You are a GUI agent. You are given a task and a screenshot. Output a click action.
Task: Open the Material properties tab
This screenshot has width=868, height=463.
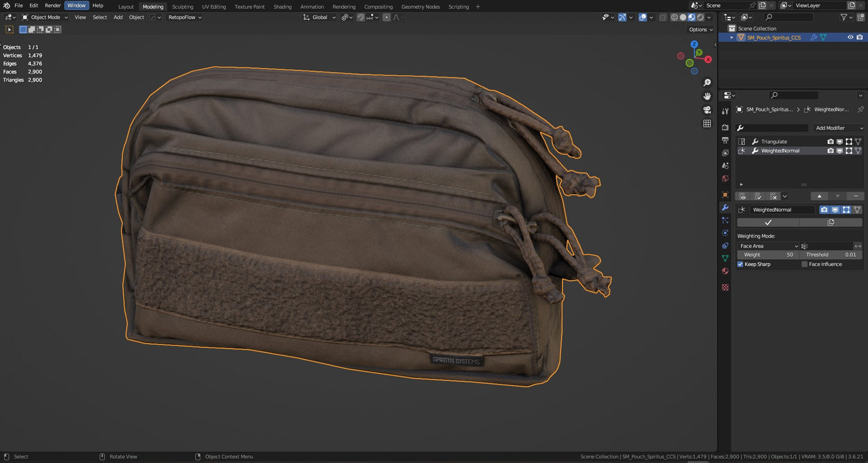click(x=725, y=271)
